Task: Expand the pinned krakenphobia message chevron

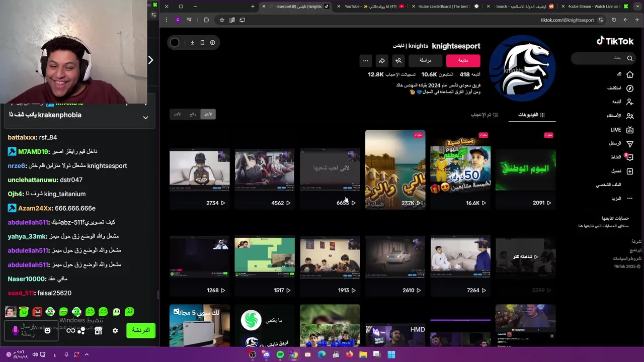Action: (145, 118)
